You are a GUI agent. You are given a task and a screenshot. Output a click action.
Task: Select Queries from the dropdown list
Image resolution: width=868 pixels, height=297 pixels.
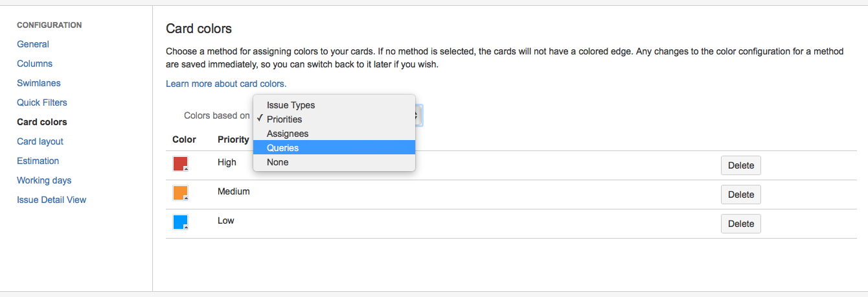pyautogui.click(x=282, y=148)
